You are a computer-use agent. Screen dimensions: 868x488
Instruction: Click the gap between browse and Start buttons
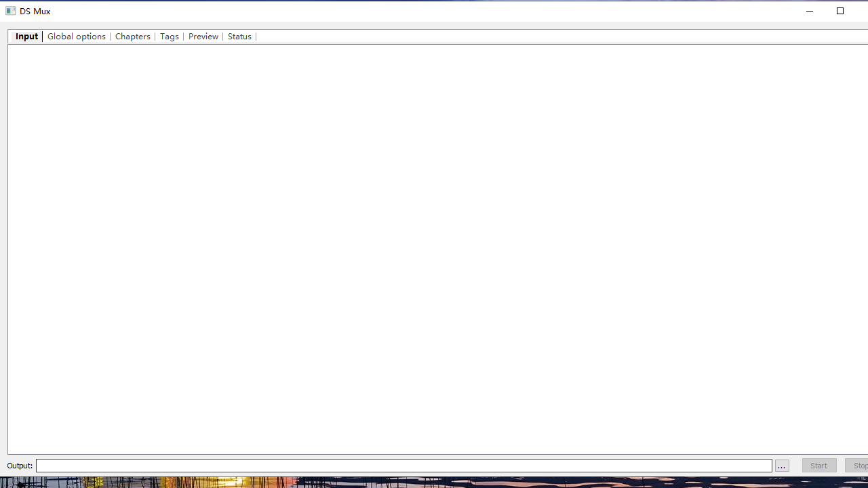point(795,466)
